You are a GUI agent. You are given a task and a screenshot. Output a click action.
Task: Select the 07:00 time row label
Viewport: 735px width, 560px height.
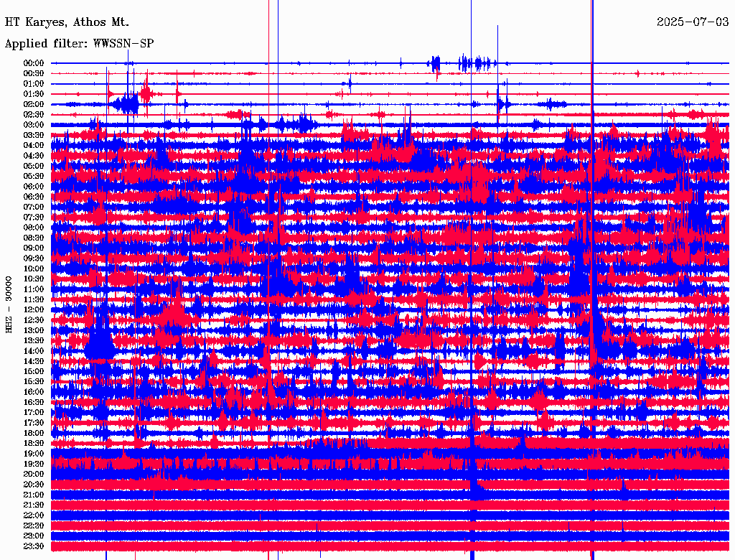click(34, 207)
